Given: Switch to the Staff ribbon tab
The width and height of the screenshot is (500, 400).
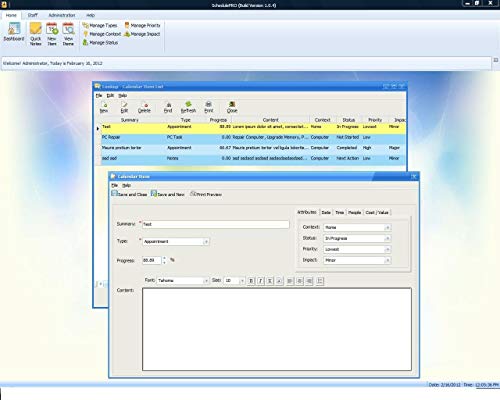Looking at the screenshot, I should tap(32, 15).
